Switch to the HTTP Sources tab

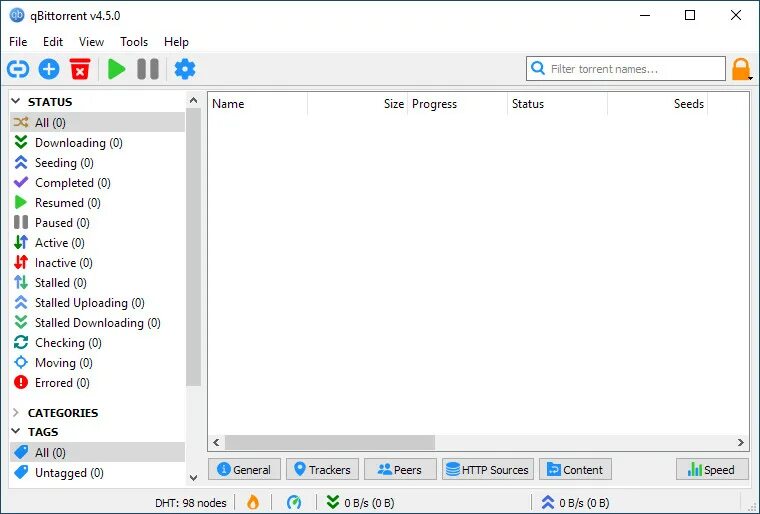(488, 469)
